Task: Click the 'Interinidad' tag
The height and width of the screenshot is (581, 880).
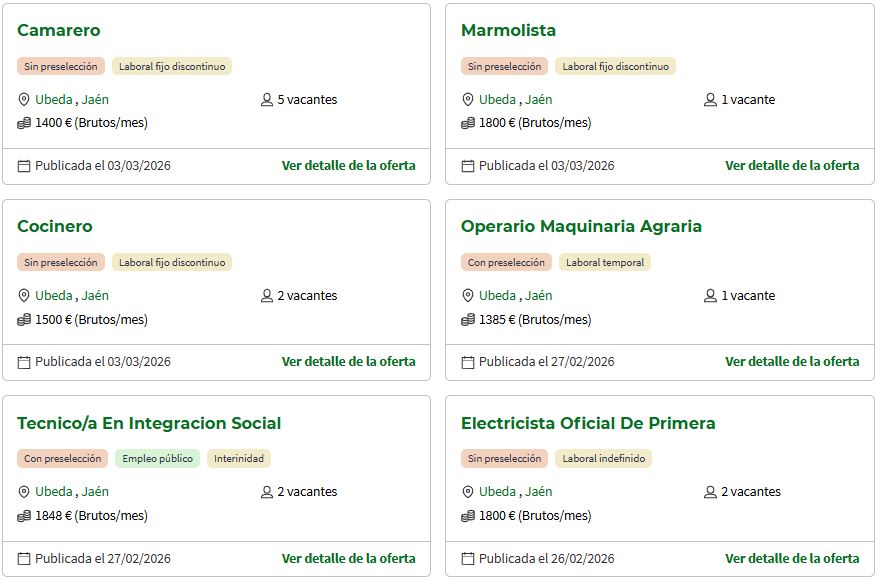Action: (239, 459)
